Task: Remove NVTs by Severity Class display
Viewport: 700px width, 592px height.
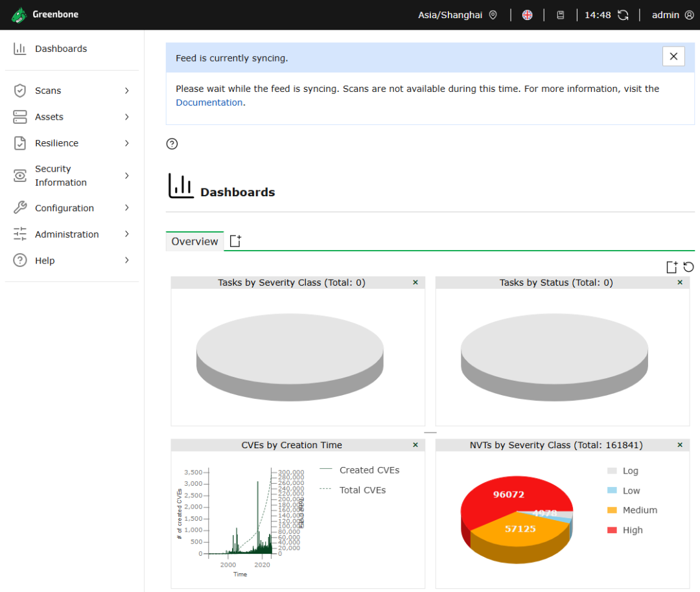Action: coord(680,445)
